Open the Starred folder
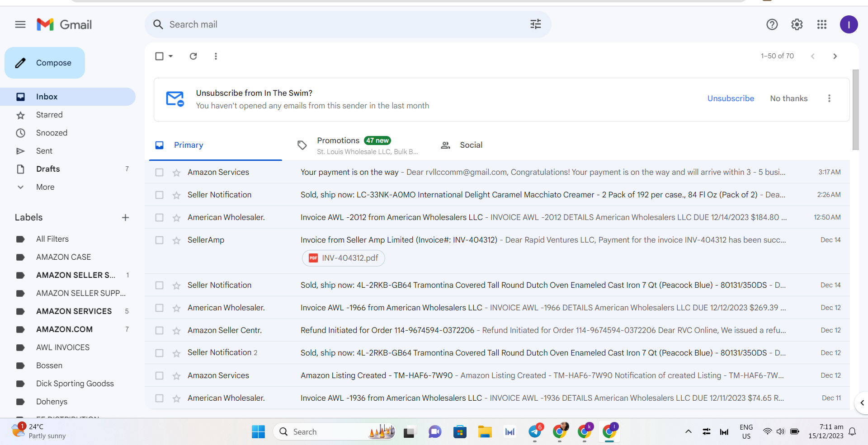Viewport: 868px width, 445px height. [x=68, y=115]
